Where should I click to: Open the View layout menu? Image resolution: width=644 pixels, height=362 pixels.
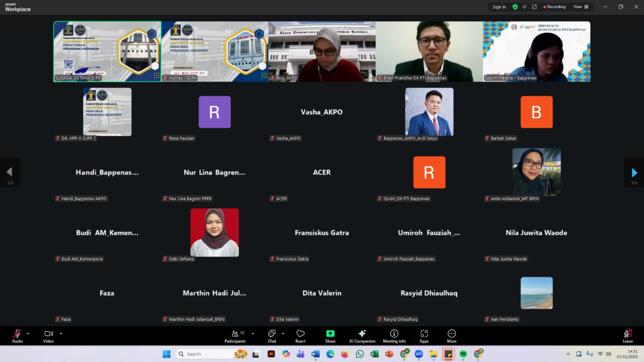[x=581, y=7]
